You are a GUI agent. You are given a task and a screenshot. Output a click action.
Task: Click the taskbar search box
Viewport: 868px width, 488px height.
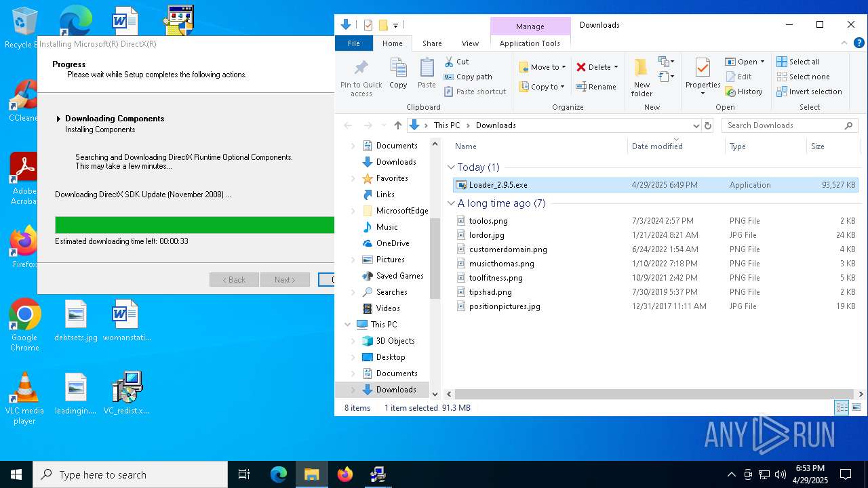pyautogui.click(x=130, y=474)
